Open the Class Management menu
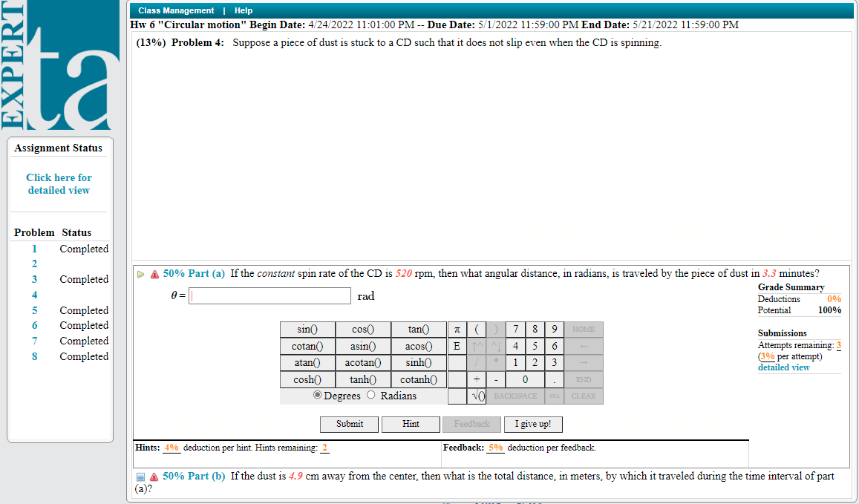The width and height of the screenshot is (859, 504). 175,10
